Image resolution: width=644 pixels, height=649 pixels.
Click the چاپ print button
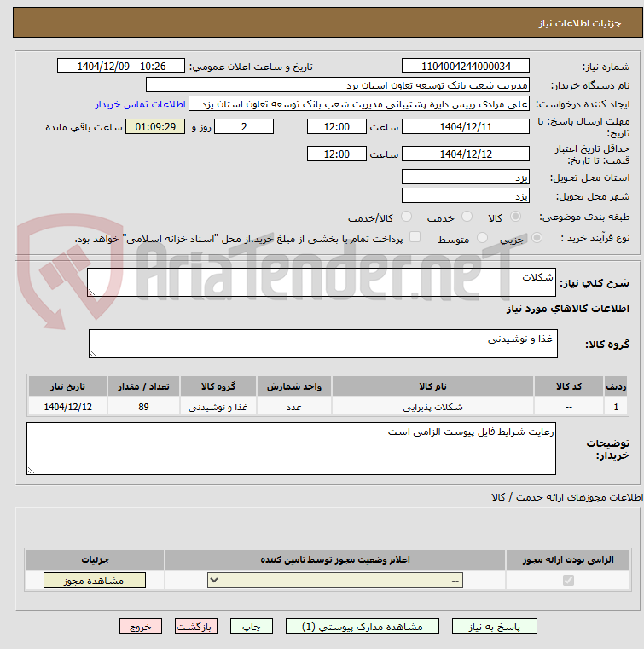click(x=252, y=626)
